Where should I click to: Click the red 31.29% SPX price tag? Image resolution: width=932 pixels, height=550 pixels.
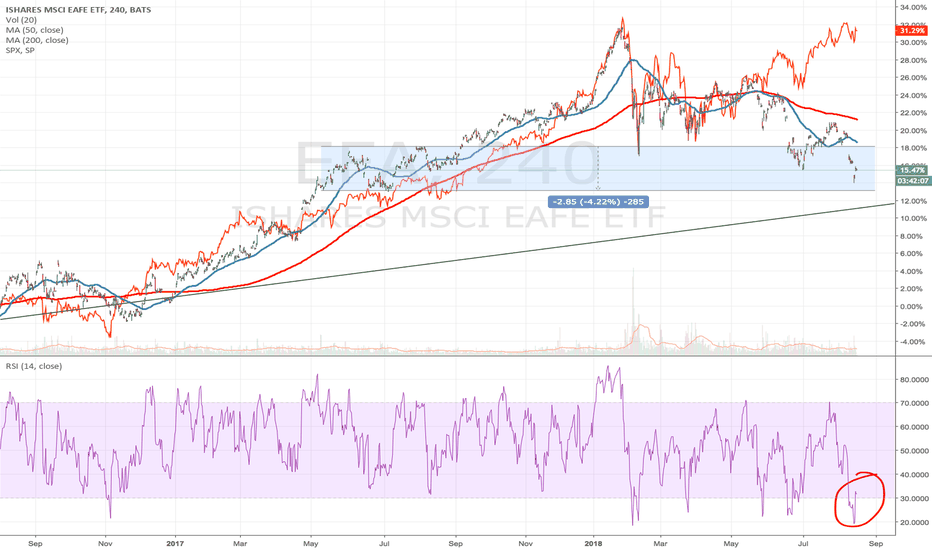912,30
